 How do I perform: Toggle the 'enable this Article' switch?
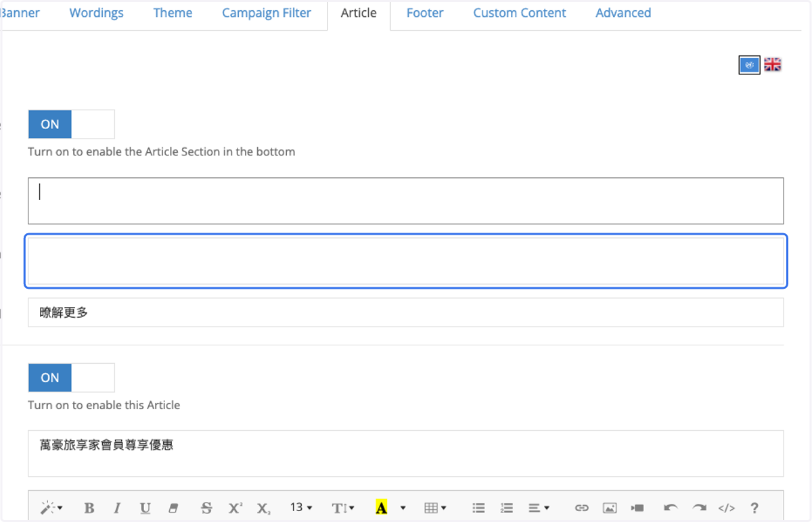71,378
